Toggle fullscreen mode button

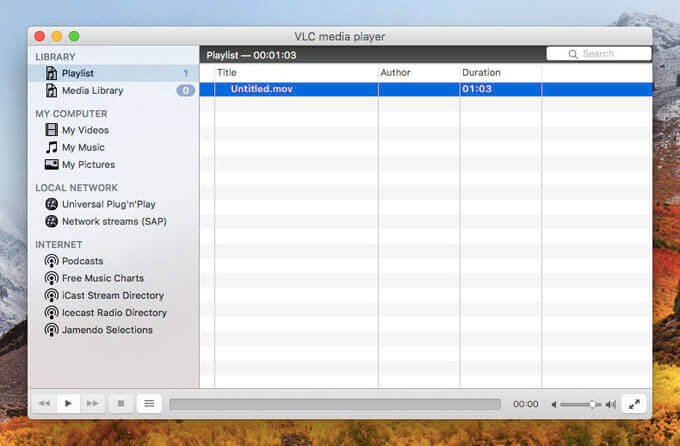click(x=634, y=404)
